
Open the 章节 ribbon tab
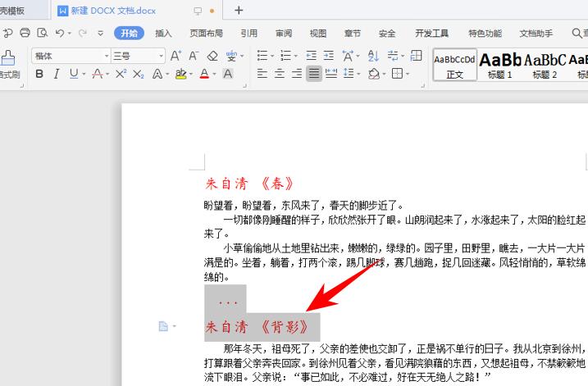tap(353, 34)
